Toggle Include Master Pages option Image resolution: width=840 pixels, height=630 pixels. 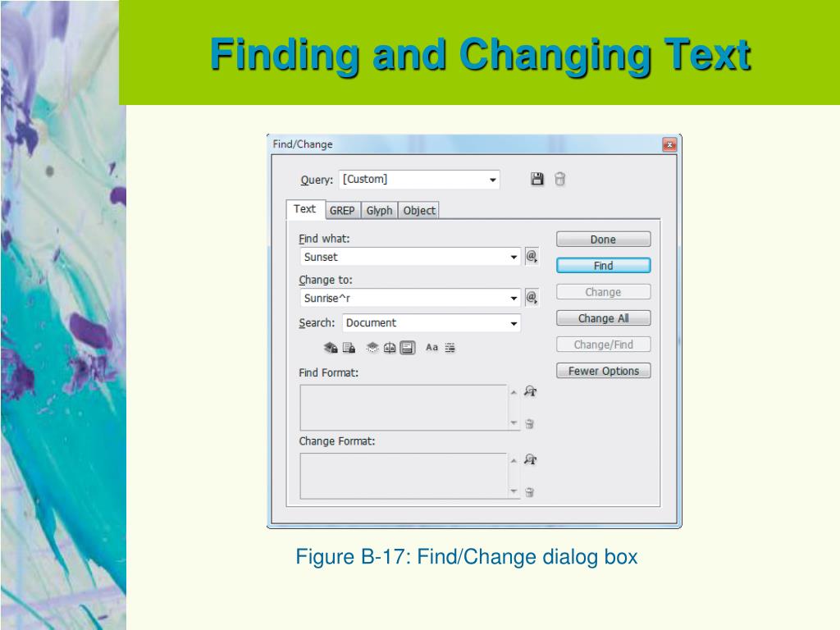tap(390, 348)
